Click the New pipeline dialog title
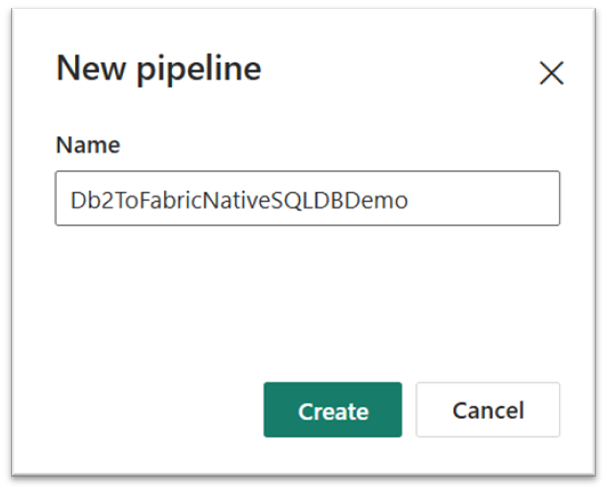 [158, 69]
